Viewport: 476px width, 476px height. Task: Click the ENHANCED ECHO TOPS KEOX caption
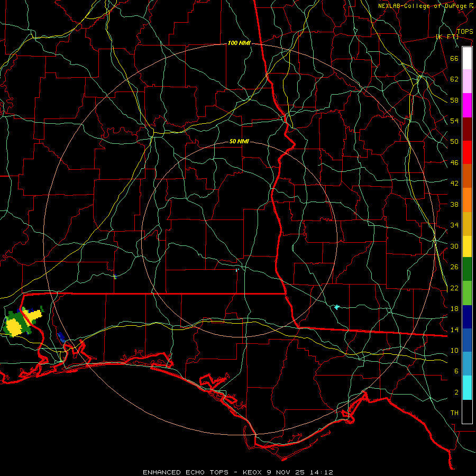coord(238,472)
